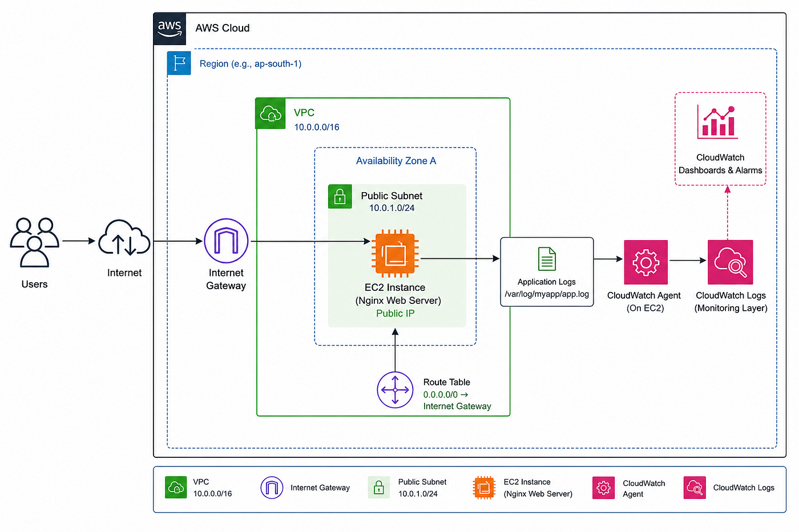The width and height of the screenshot is (799, 532).
Task: Select the '(Monitoring Layer)' text
Action: 731,308
